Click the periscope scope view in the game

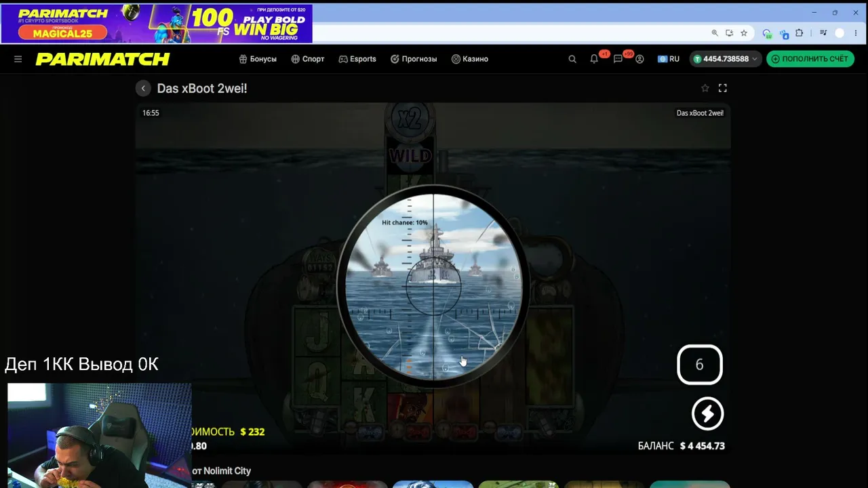[433, 287]
